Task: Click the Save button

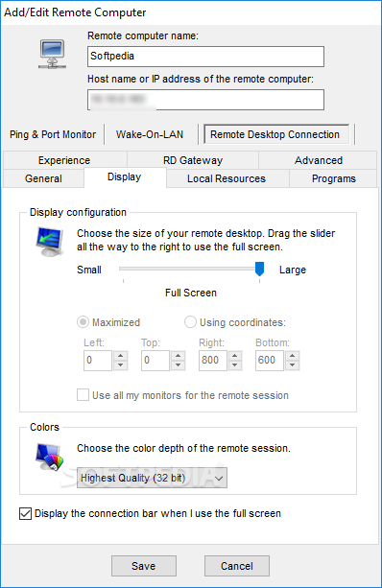Action: (x=144, y=566)
